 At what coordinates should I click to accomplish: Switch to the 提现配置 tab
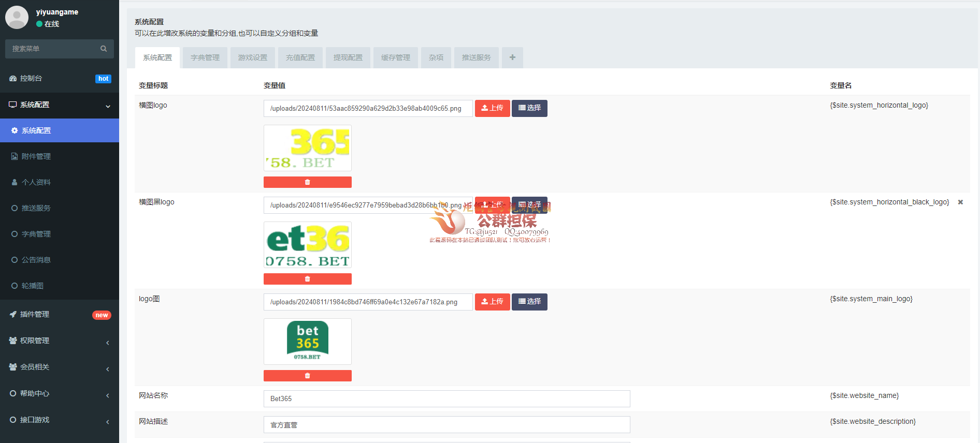coord(348,57)
